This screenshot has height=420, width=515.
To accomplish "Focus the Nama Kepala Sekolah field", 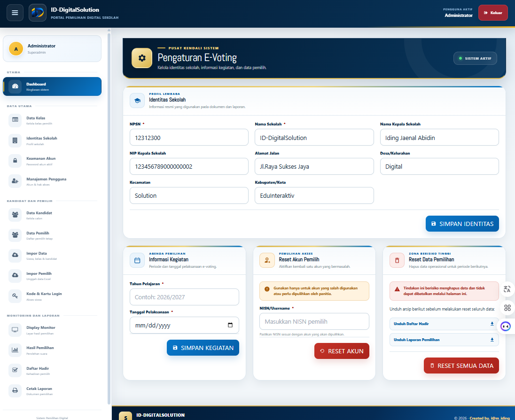I will [439, 137].
